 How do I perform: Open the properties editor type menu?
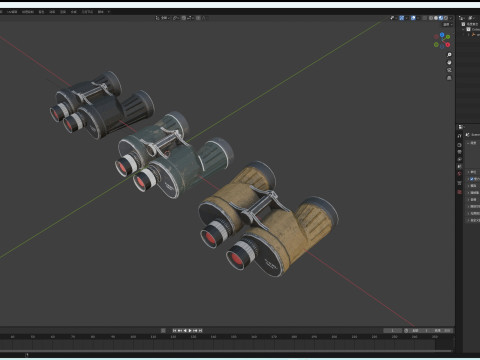pyautogui.click(x=461, y=127)
